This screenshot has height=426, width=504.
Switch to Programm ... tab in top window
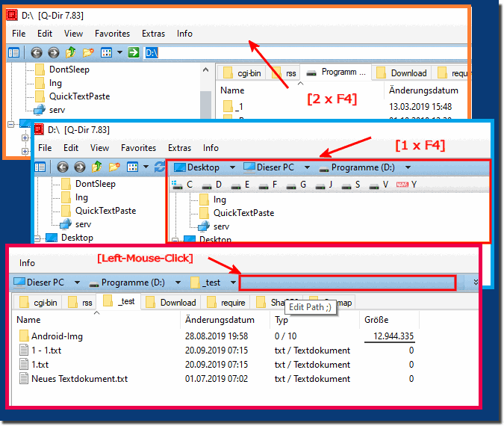click(x=336, y=72)
